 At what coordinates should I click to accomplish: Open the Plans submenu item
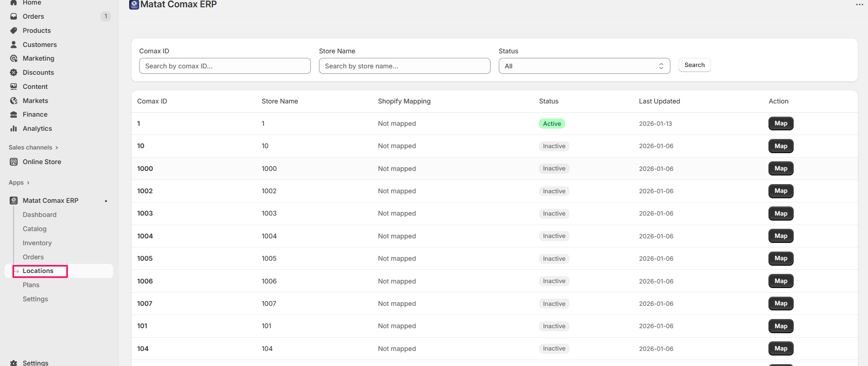coord(31,285)
